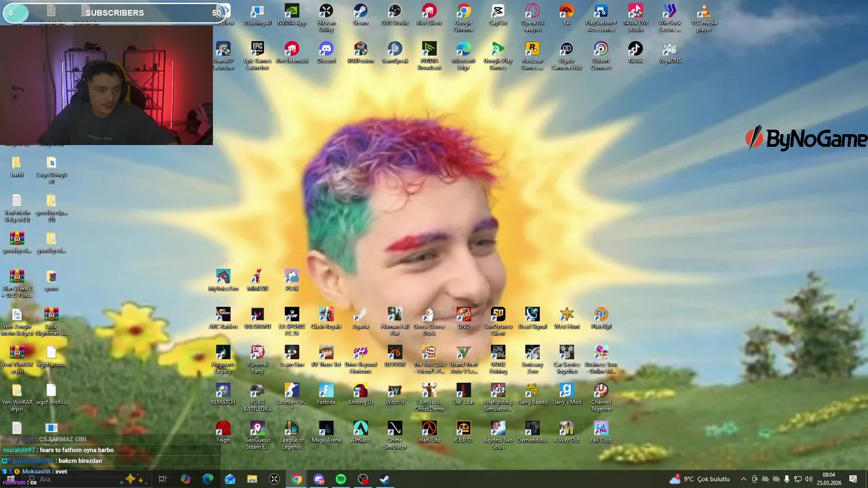Viewport: 868px width, 488px height.
Task: Click the taskbar search box
Action: point(88,479)
